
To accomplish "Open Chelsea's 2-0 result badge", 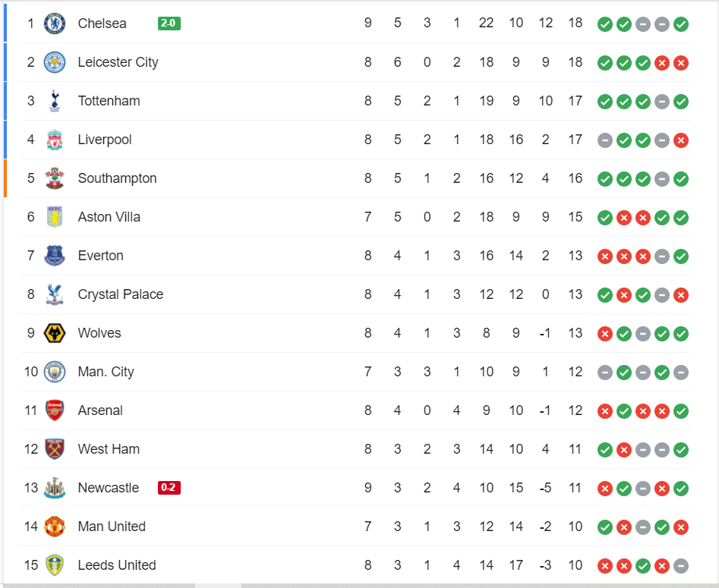I will (x=169, y=24).
